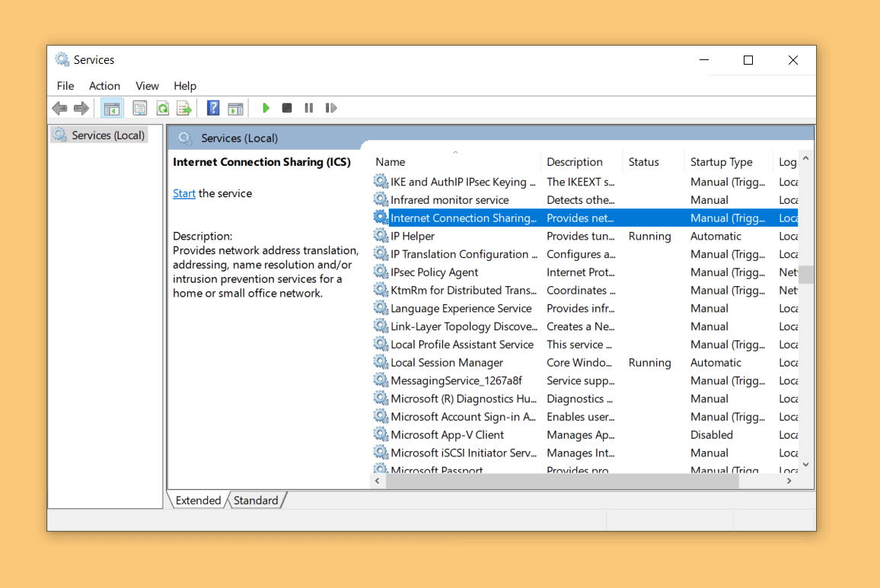This screenshot has height=588, width=880.
Task: Select Microsoft iSCSI Initiator Service
Action: (585, 453)
